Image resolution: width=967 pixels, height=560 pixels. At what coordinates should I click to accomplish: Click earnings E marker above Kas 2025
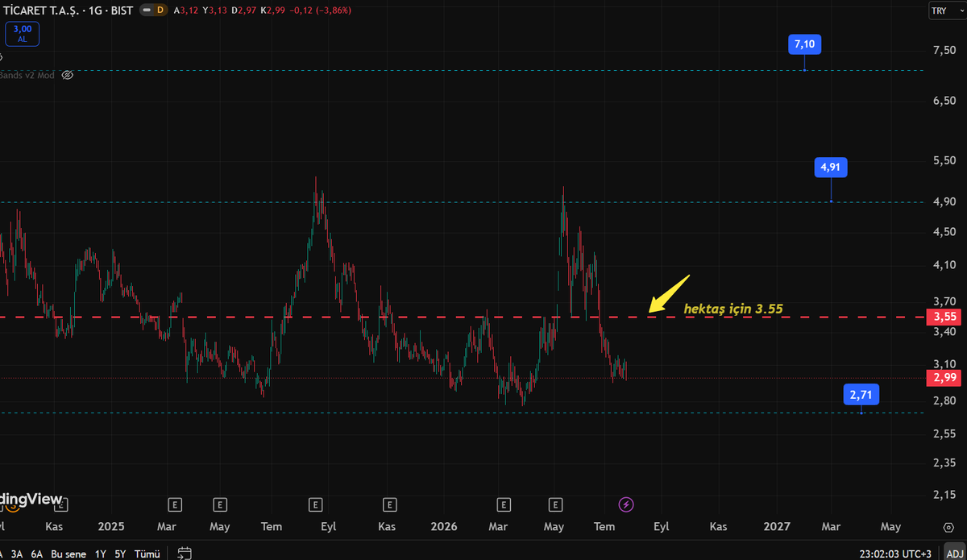click(390, 505)
